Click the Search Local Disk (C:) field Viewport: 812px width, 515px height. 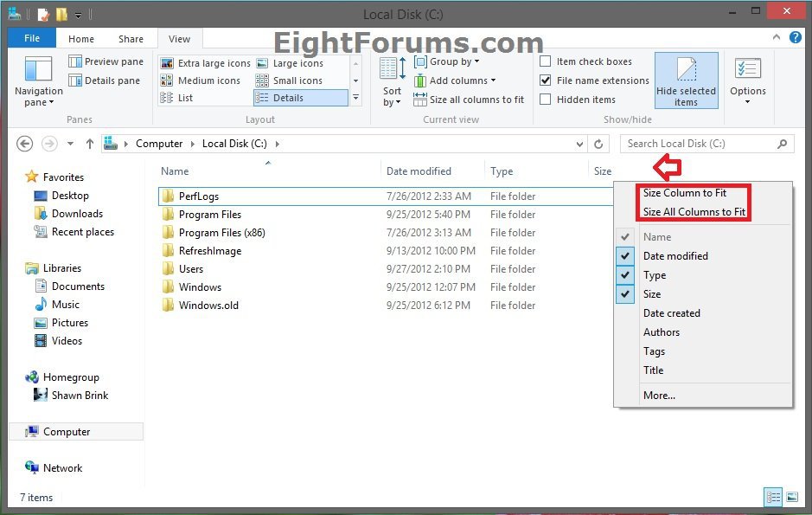pyautogui.click(x=699, y=144)
